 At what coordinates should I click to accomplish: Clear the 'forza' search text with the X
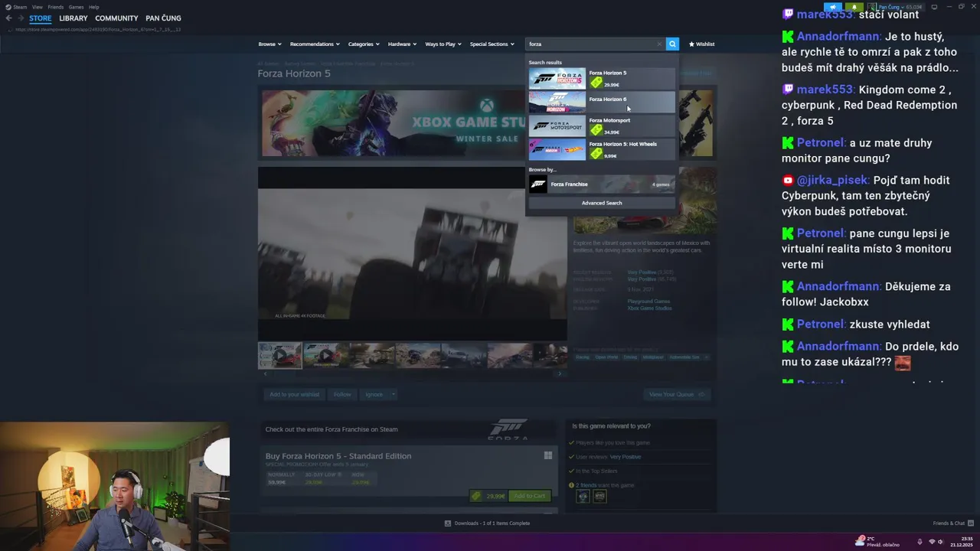pyautogui.click(x=659, y=44)
